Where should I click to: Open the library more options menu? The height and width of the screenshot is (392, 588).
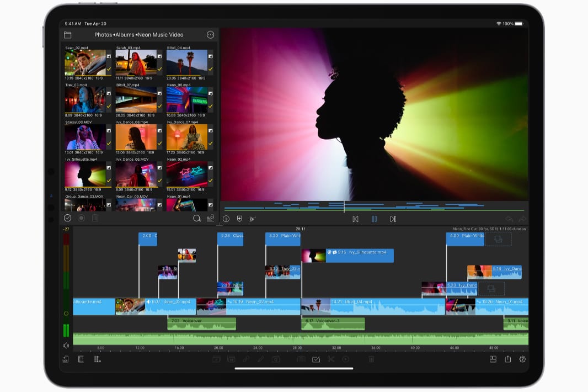210,35
